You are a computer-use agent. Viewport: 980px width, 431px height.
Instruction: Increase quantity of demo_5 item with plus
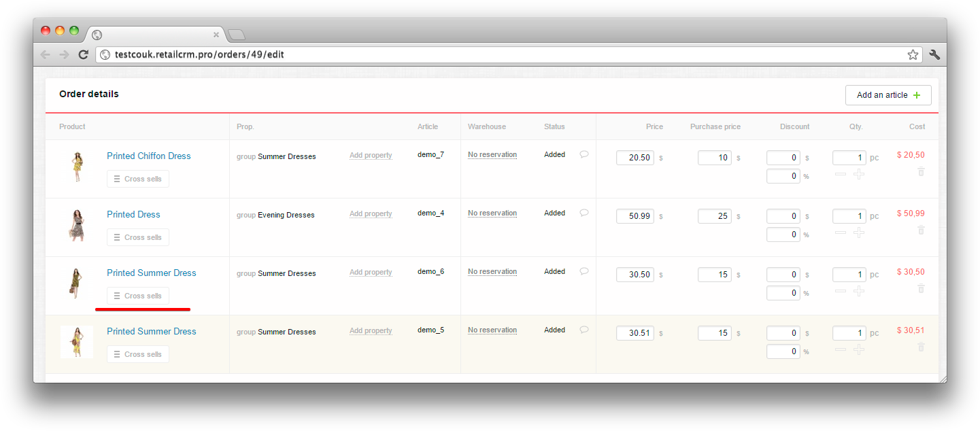point(859,349)
